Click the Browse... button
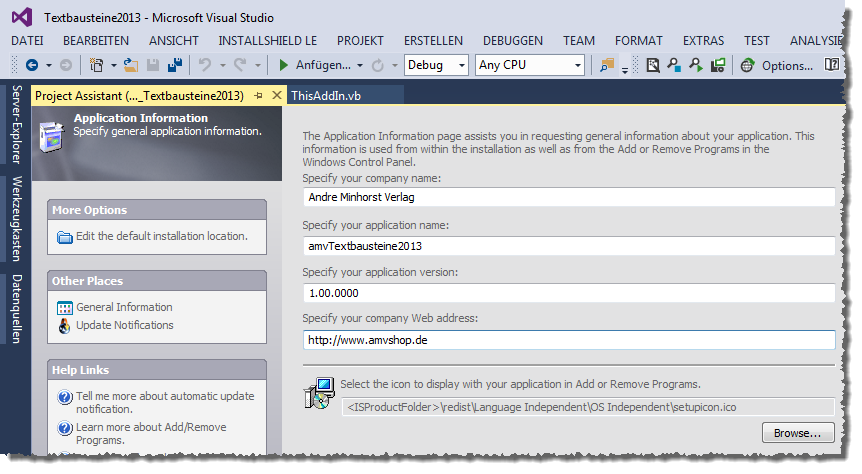This screenshot has height=474, width=862. point(798,433)
